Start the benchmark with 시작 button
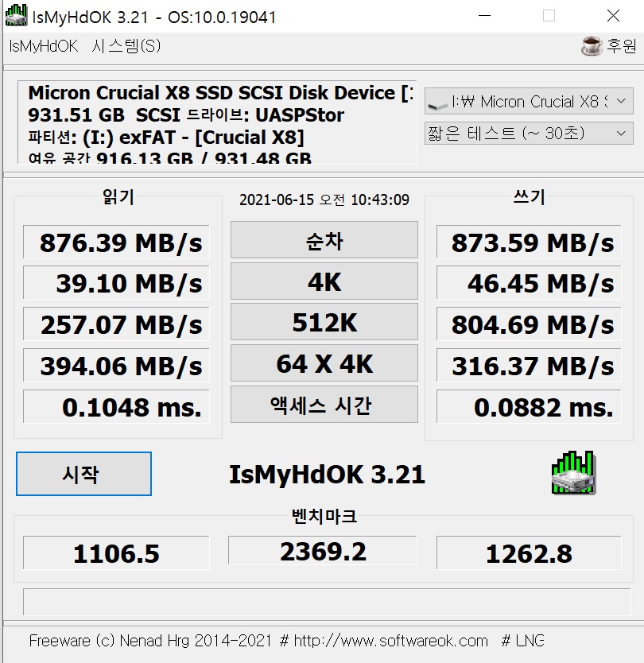 pyautogui.click(x=83, y=474)
